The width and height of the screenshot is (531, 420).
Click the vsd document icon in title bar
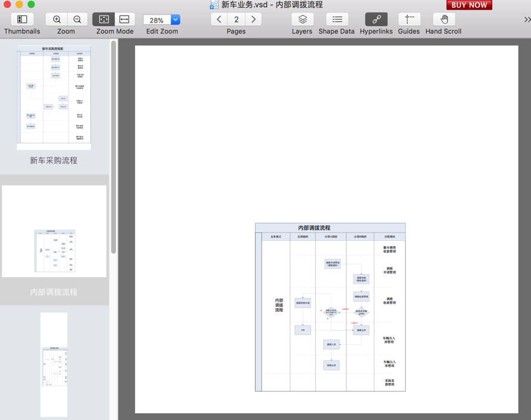tap(214, 5)
